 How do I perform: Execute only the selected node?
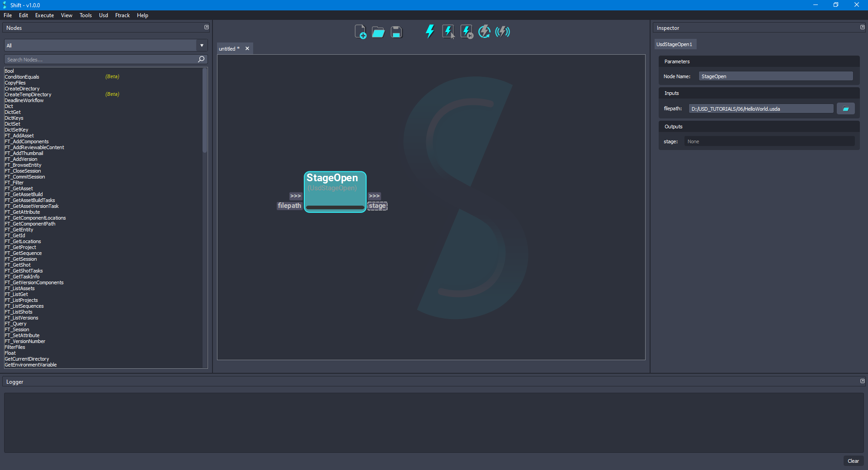[x=448, y=31]
